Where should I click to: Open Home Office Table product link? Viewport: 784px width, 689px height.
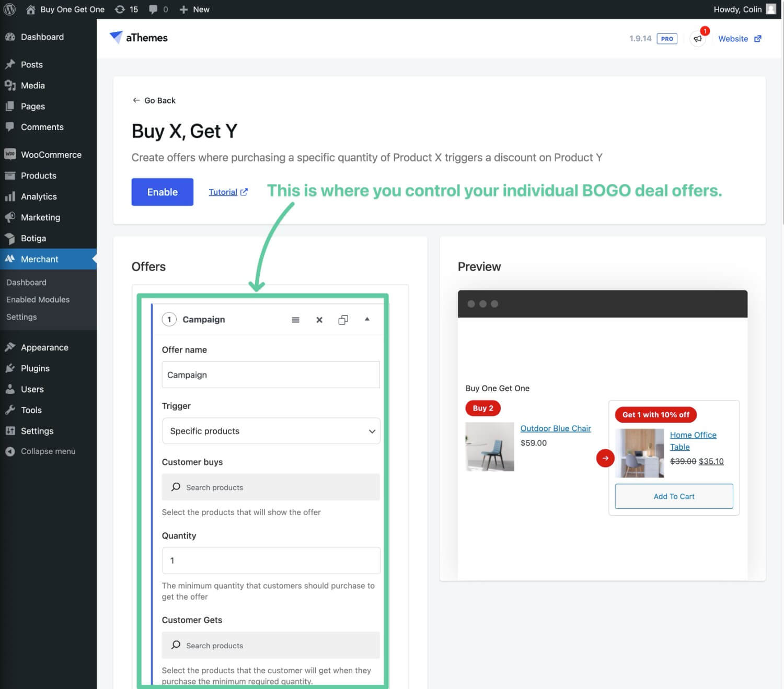pos(693,441)
